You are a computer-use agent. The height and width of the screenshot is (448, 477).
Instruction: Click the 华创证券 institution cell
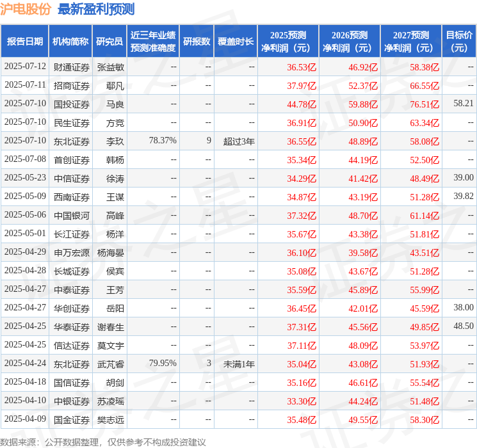pyautogui.click(x=72, y=308)
